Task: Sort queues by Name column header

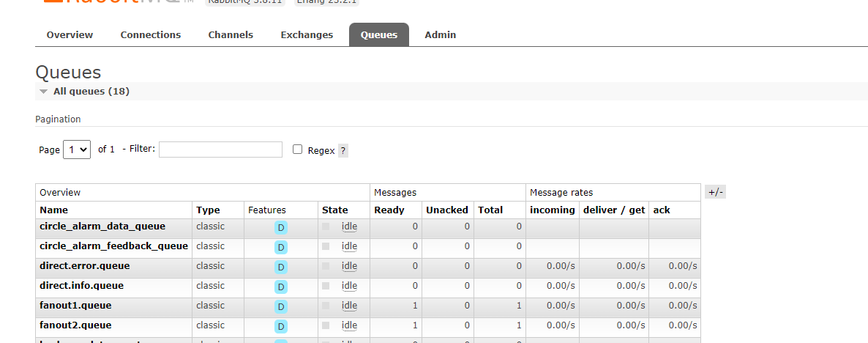Action: coord(54,210)
